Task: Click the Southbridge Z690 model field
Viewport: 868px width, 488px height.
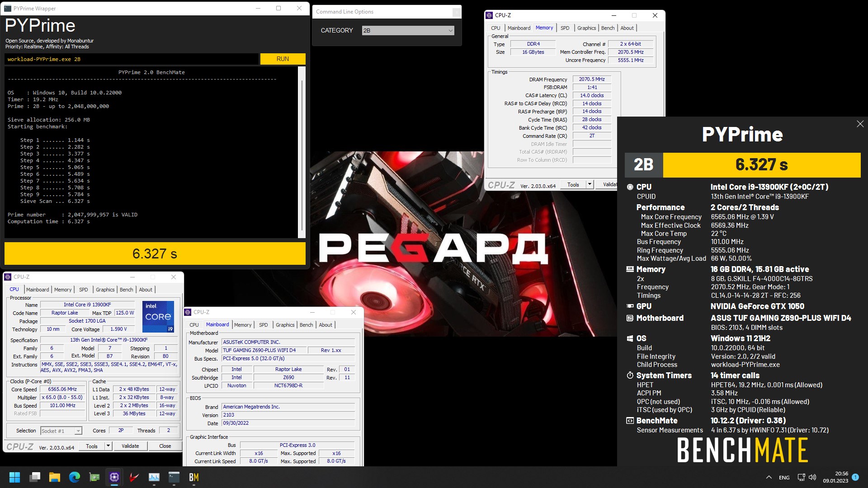Action: [288, 378]
